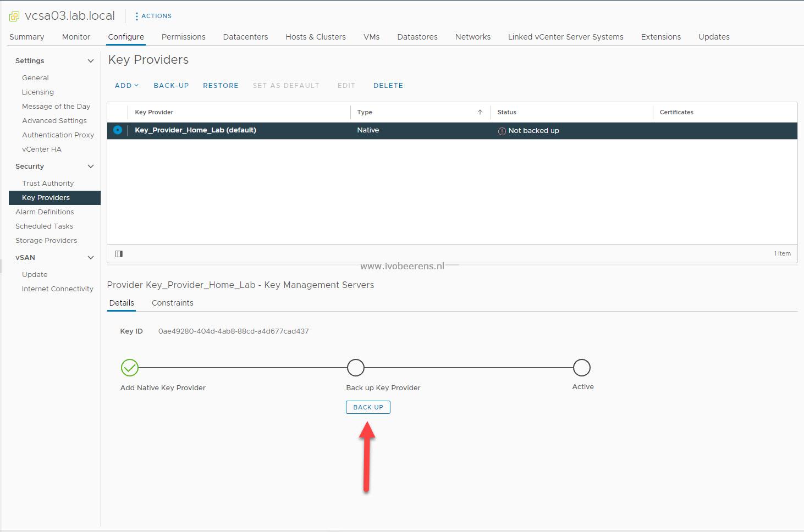804x532 pixels.
Task: Click the Key ID value
Action: point(233,331)
